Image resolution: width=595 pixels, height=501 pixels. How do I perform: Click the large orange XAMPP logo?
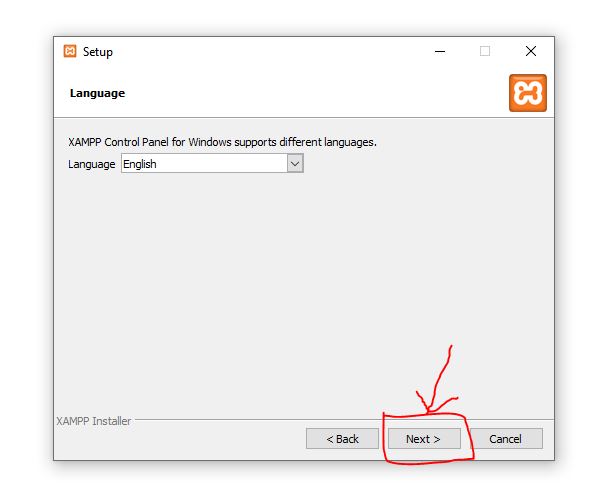click(x=528, y=93)
